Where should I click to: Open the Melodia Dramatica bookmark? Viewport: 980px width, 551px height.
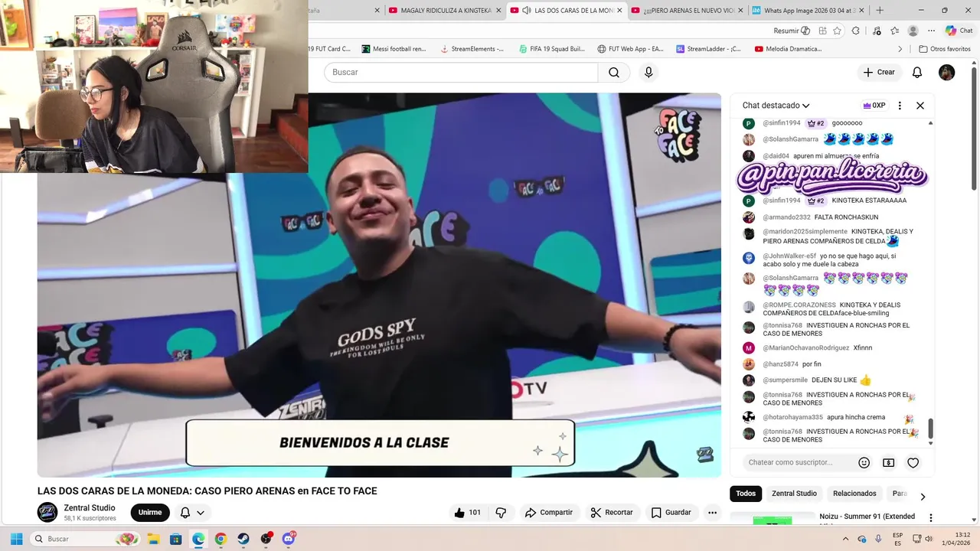[x=789, y=49]
